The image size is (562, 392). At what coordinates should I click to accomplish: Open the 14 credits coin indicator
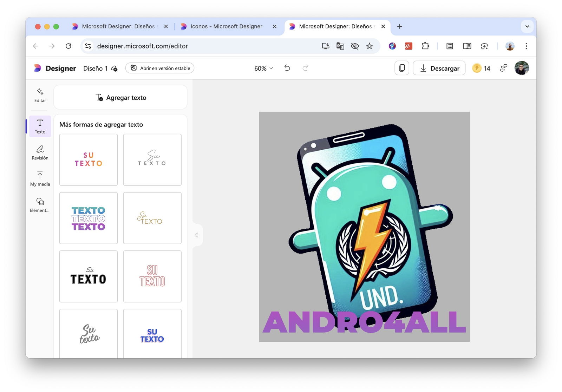481,68
